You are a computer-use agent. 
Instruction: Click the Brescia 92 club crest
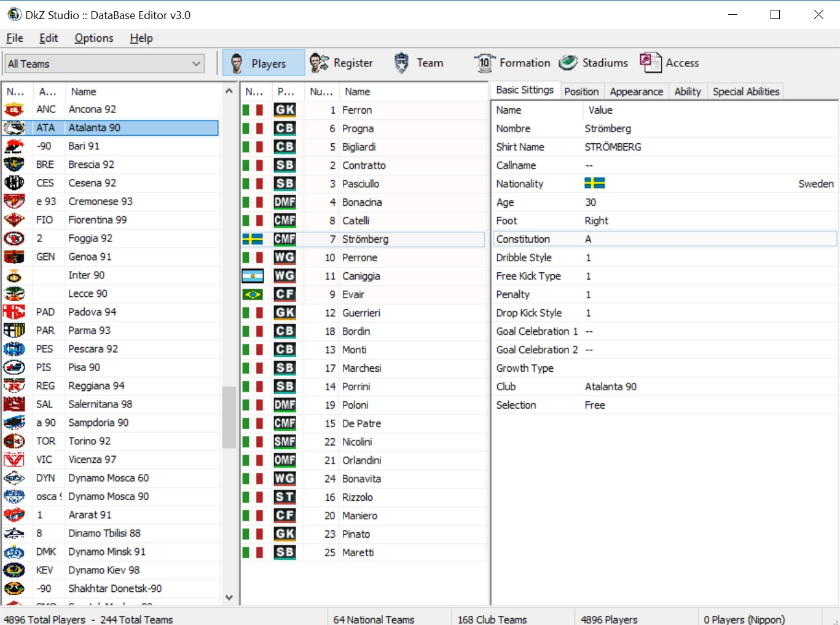pos(14,165)
